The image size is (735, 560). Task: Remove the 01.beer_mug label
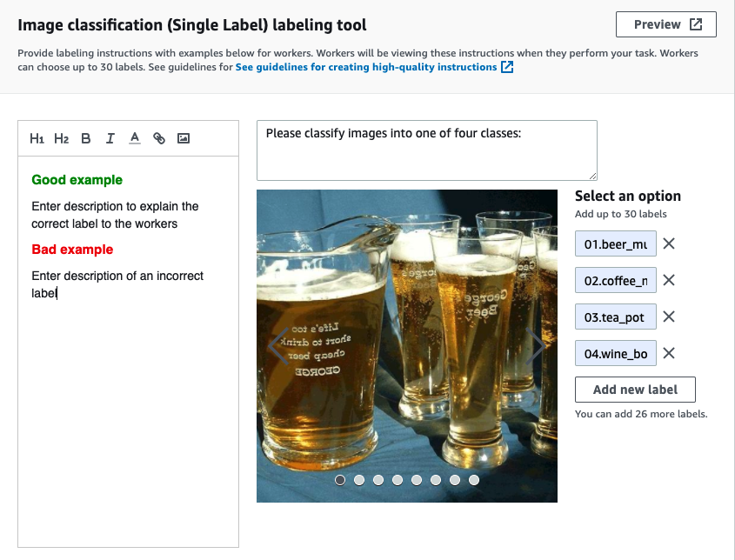[x=669, y=244]
